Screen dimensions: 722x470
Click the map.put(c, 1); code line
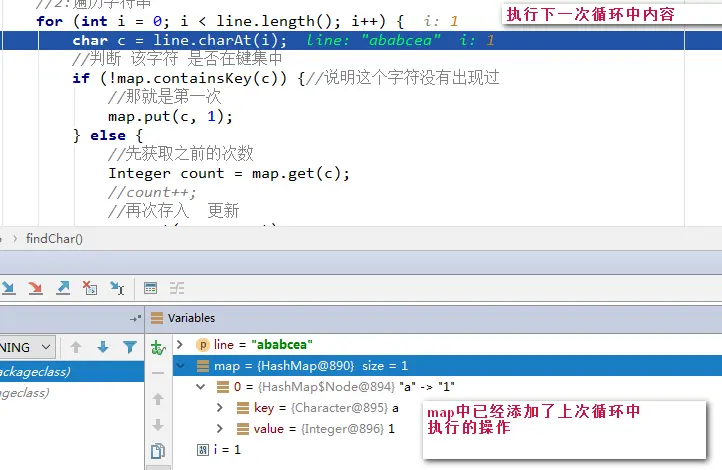tap(171, 116)
